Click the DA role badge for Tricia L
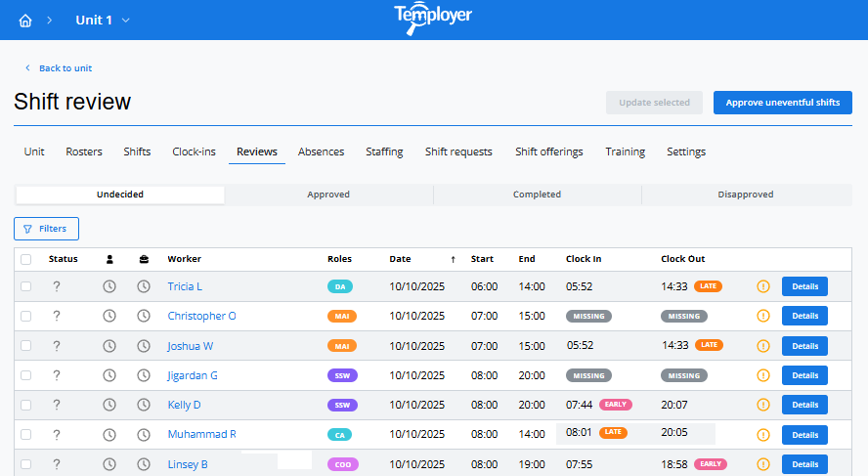Screen dimensions: 868x476 (x=340, y=286)
